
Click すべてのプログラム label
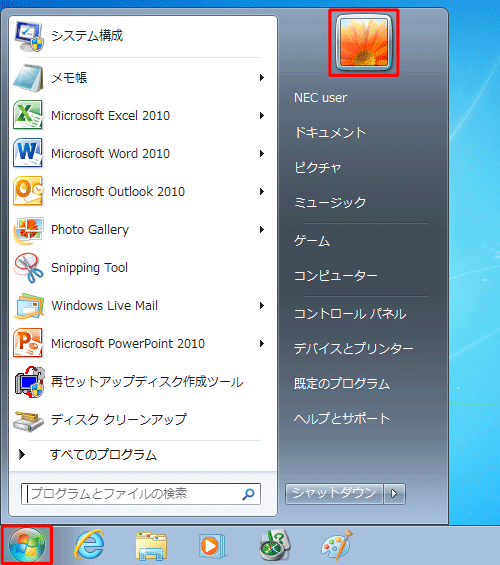tap(104, 455)
